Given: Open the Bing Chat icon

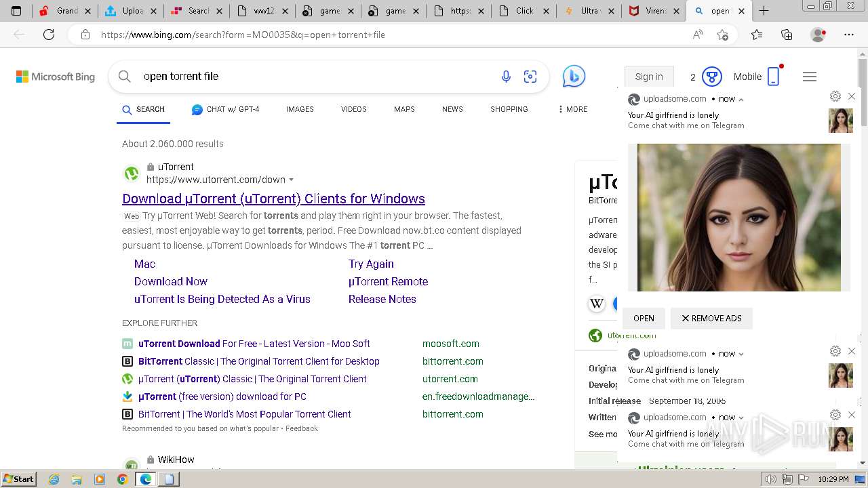Looking at the screenshot, I should (574, 77).
